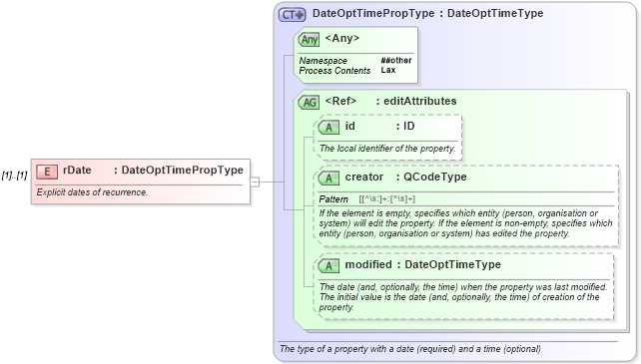Click the CT complex type icon
Image resolution: width=641 pixels, height=364 pixels.
(x=292, y=15)
